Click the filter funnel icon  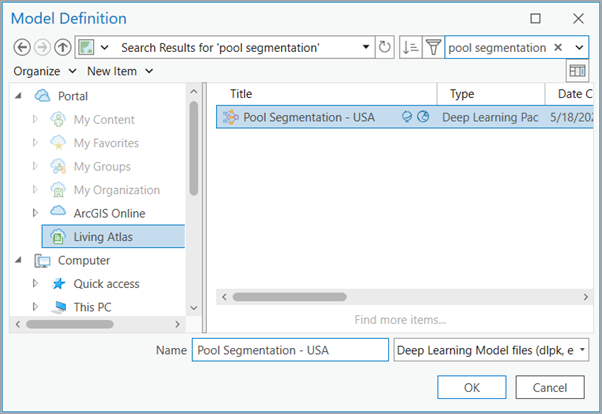[x=433, y=47]
